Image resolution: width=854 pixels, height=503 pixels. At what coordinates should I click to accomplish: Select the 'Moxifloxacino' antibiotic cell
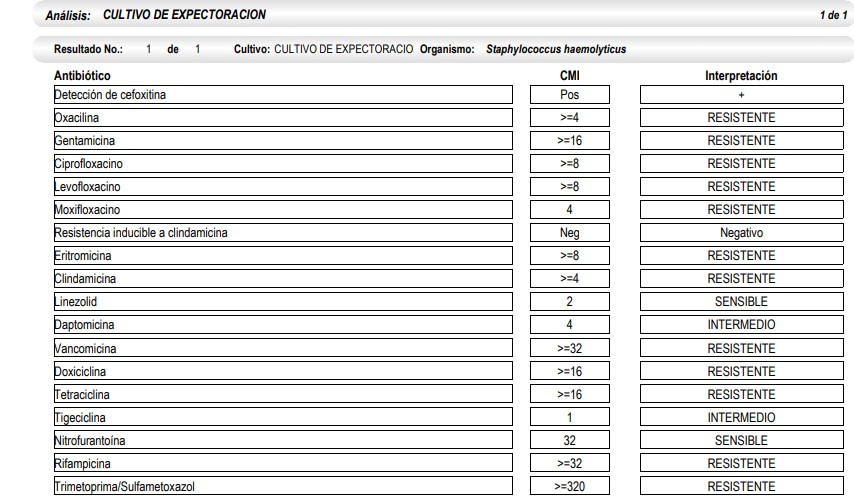283,210
